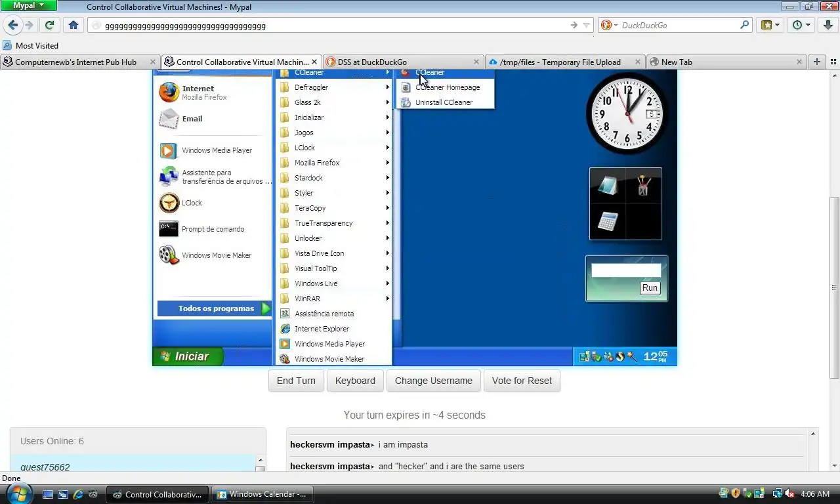Image resolution: width=840 pixels, height=504 pixels.
Task: Open the Mypal application menu dropdown
Action: tap(29, 5)
